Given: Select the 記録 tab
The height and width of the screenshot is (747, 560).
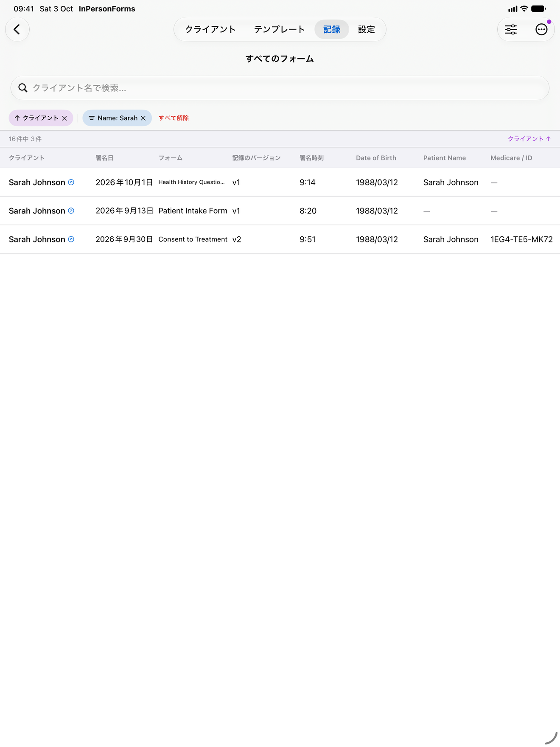Looking at the screenshot, I should coord(332,29).
